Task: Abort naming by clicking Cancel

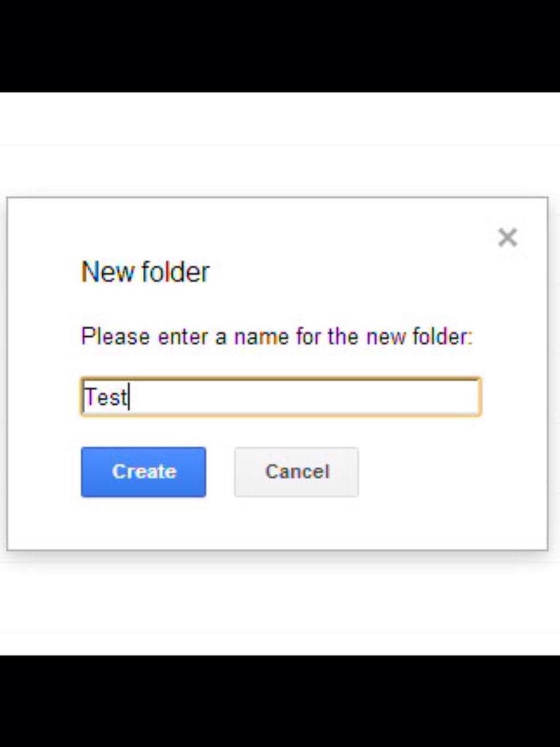Action: pyautogui.click(x=296, y=472)
